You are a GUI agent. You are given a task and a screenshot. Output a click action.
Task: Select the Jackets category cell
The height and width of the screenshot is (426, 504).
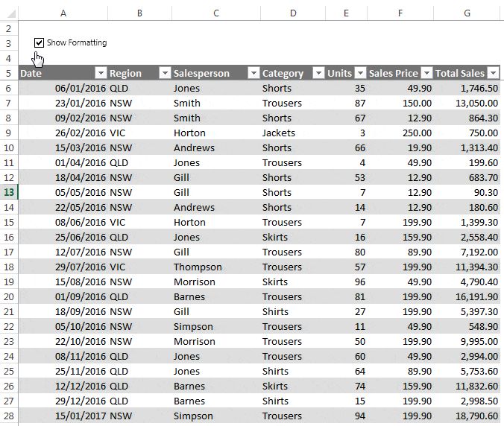[293, 133]
